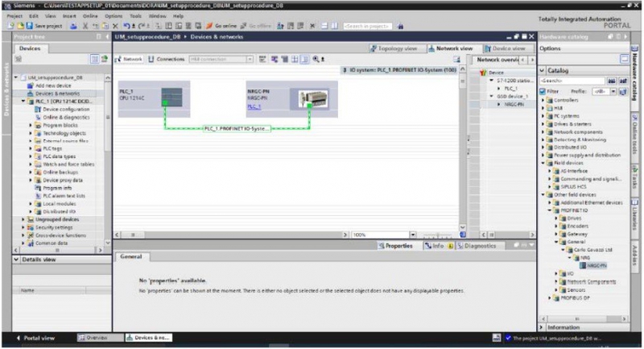Click the Cut scissors icon

(85, 26)
